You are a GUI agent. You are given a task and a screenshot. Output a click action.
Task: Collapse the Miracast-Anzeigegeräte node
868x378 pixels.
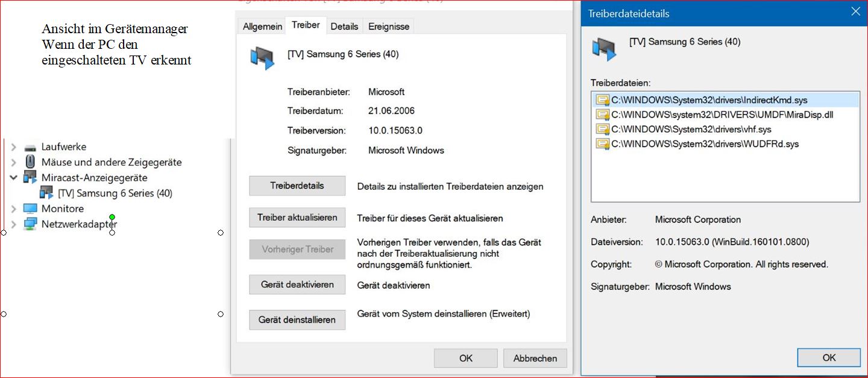click(x=13, y=178)
